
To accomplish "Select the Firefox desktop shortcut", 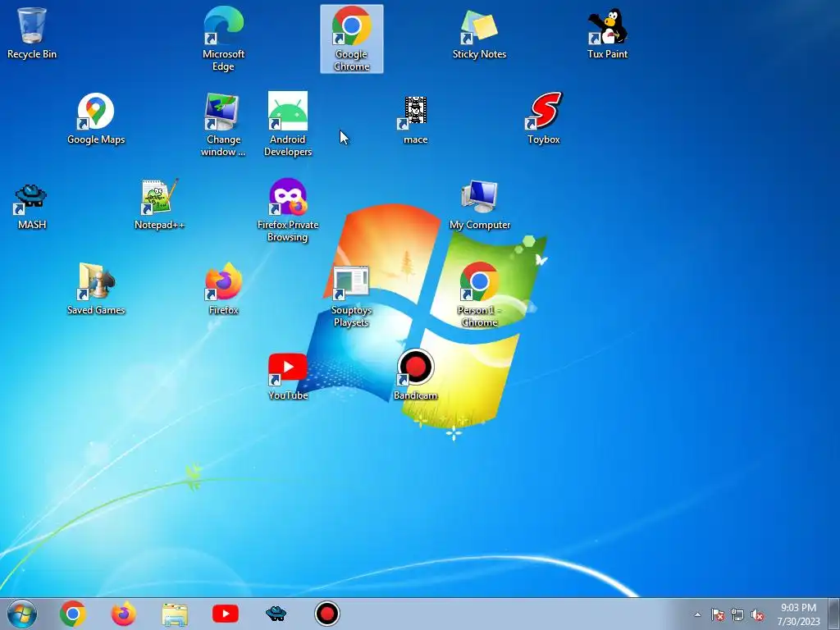I will click(x=223, y=290).
